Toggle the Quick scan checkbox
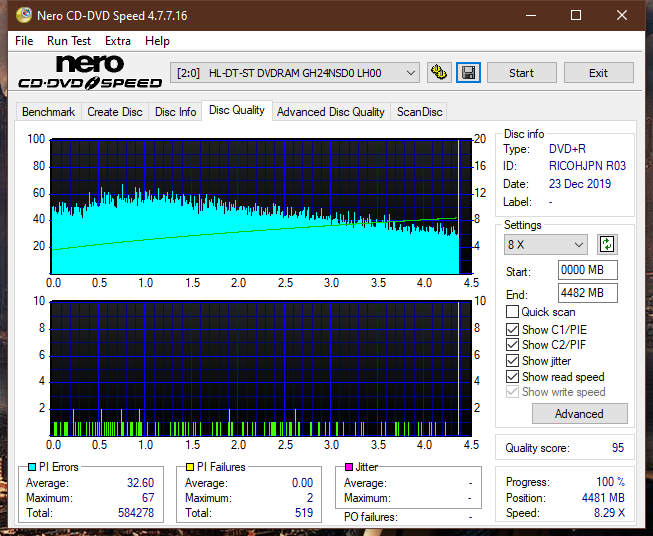This screenshot has height=536, width=653. pos(512,312)
